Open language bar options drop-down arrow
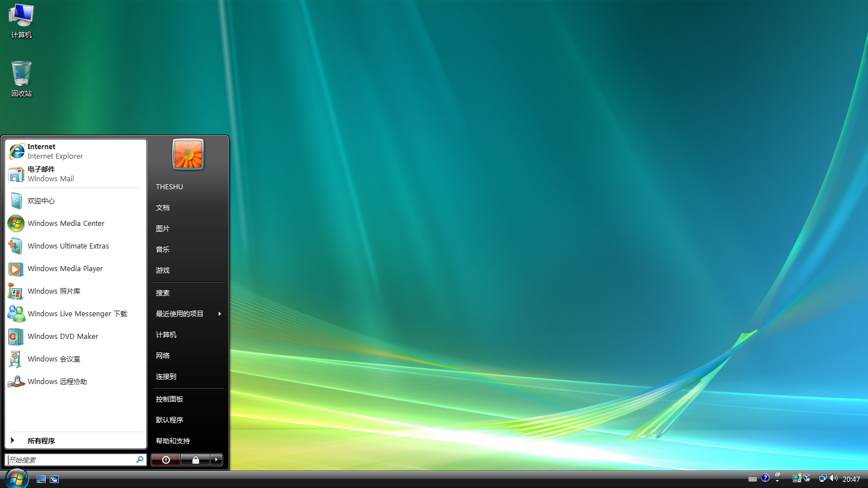Image resolution: width=868 pixels, height=488 pixels. [778, 481]
